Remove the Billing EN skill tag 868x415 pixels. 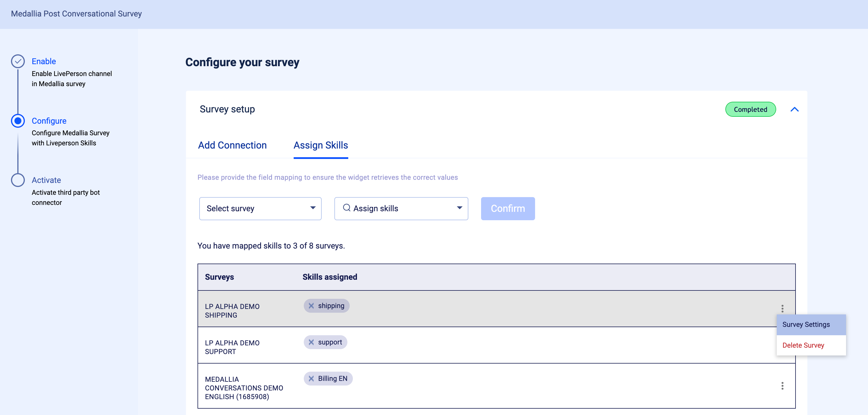point(311,379)
